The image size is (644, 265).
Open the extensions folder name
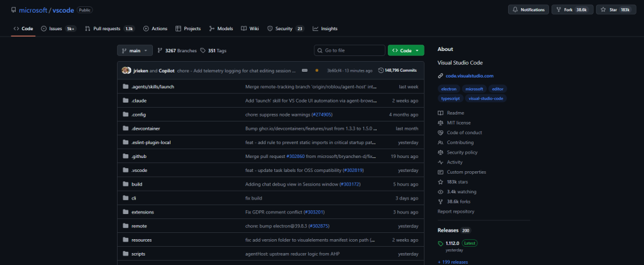click(x=143, y=212)
